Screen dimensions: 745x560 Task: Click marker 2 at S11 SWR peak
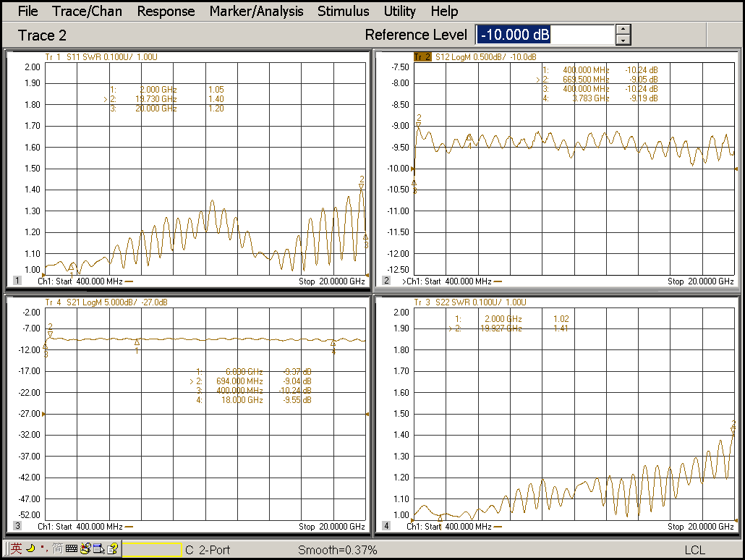(x=362, y=183)
